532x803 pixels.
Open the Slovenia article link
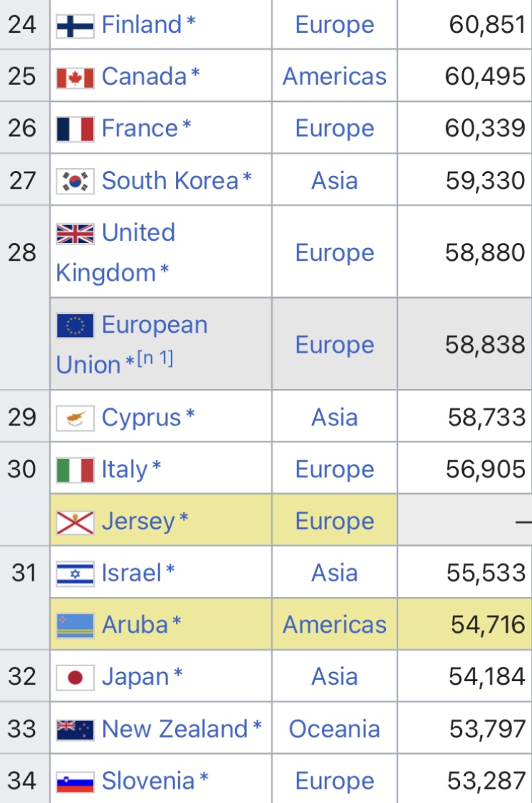tap(148, 782)
